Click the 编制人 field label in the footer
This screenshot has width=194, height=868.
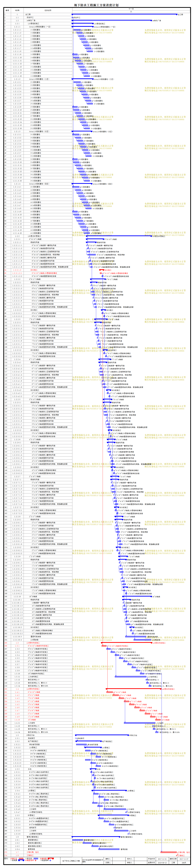pos(108,859)
